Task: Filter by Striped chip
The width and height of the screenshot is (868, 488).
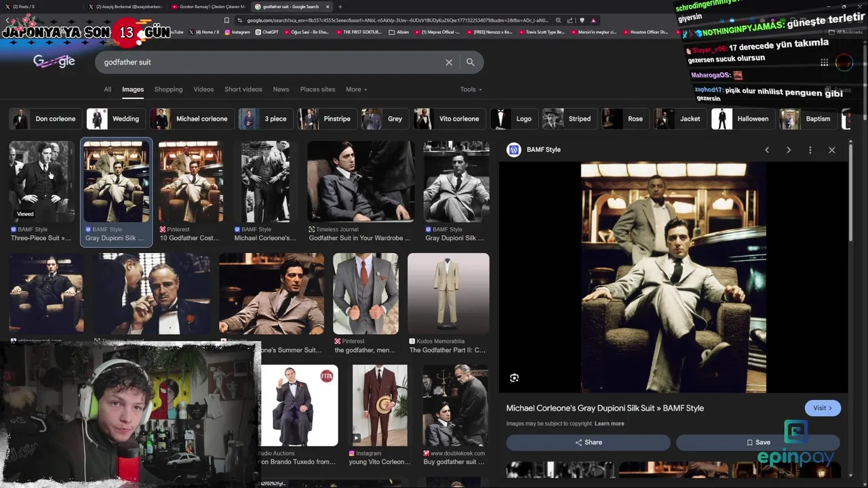Action: coord(568,119)
